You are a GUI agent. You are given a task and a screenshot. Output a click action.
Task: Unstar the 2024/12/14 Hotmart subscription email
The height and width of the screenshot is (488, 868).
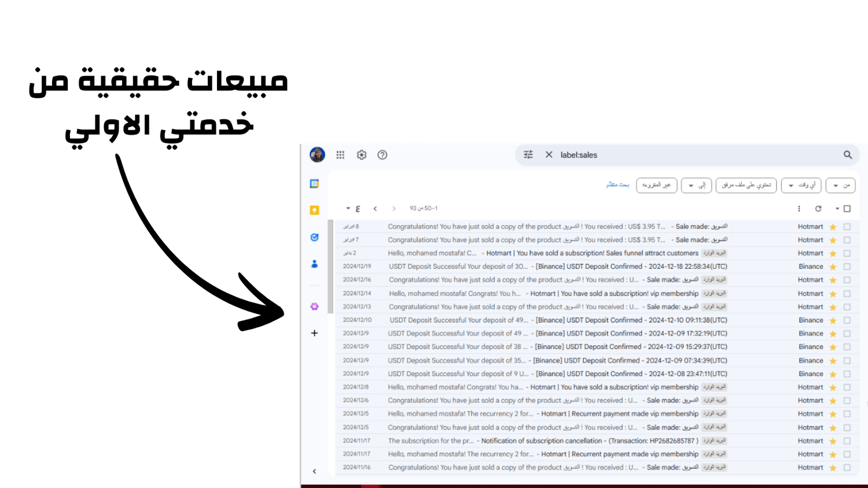tap(833, 294)
